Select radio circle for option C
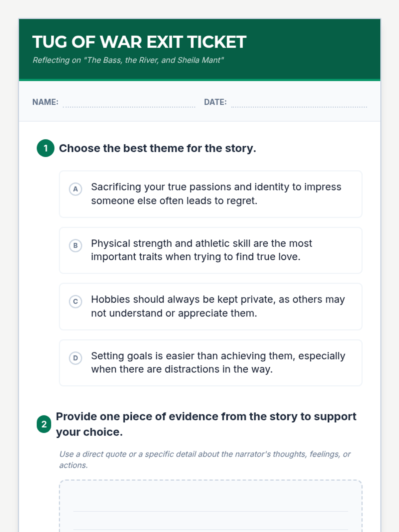 75,302
